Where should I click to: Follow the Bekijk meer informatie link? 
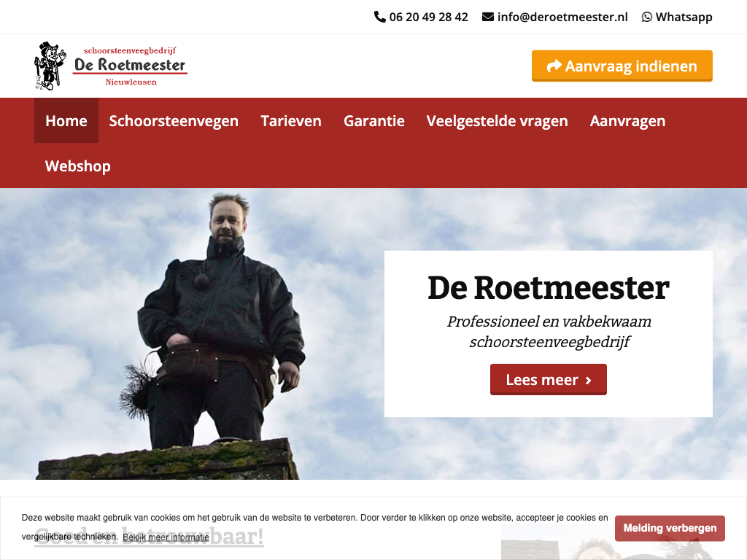tap(166, 537)
